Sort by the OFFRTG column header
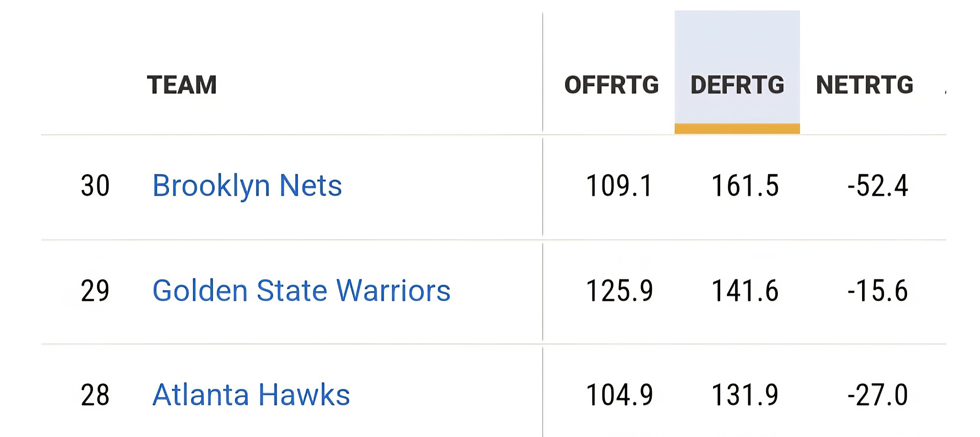 [611, 85]
